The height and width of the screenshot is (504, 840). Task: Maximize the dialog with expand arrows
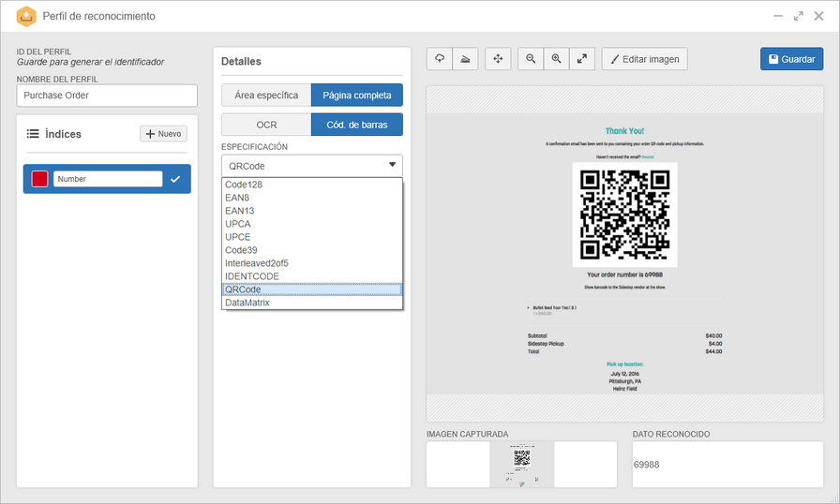coord(798,16)
